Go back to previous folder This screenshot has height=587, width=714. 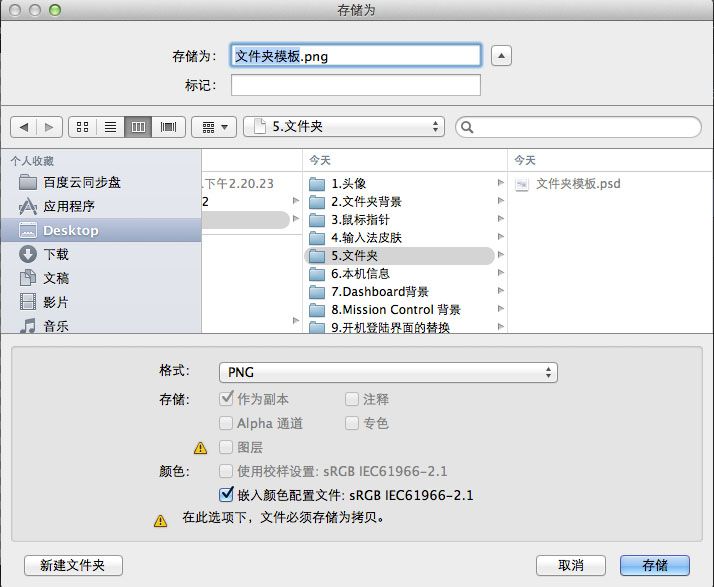[23, 127]
